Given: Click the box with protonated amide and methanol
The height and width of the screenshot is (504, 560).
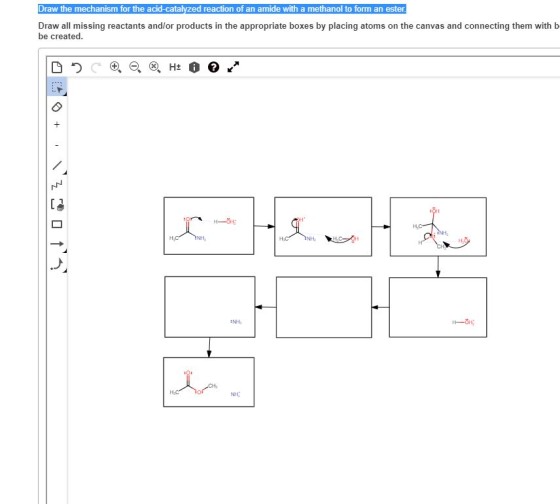Looking at the screenshot, I should (x=323, y=226).
